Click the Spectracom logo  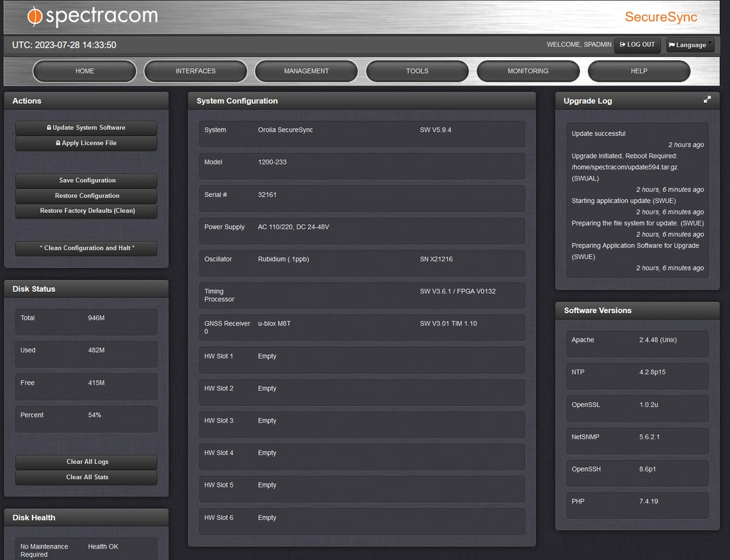(x=92, y=17)
